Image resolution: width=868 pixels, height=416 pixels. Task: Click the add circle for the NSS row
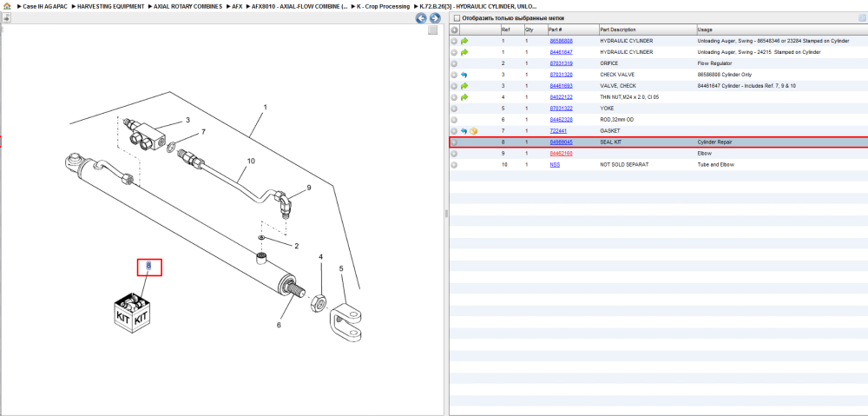coord(454,165)
